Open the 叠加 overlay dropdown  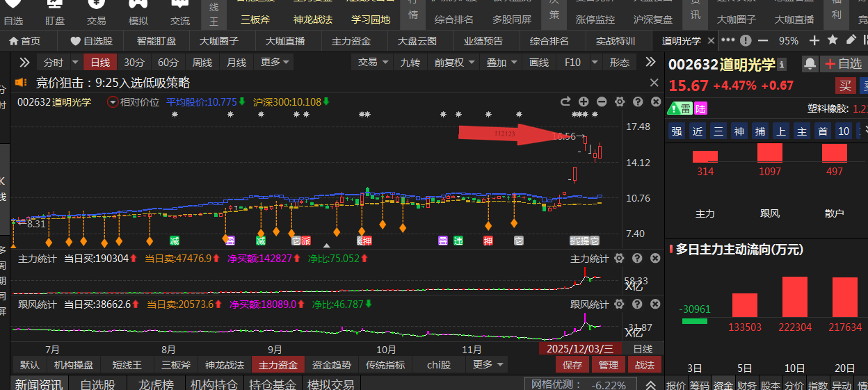(x=502, y=63)
